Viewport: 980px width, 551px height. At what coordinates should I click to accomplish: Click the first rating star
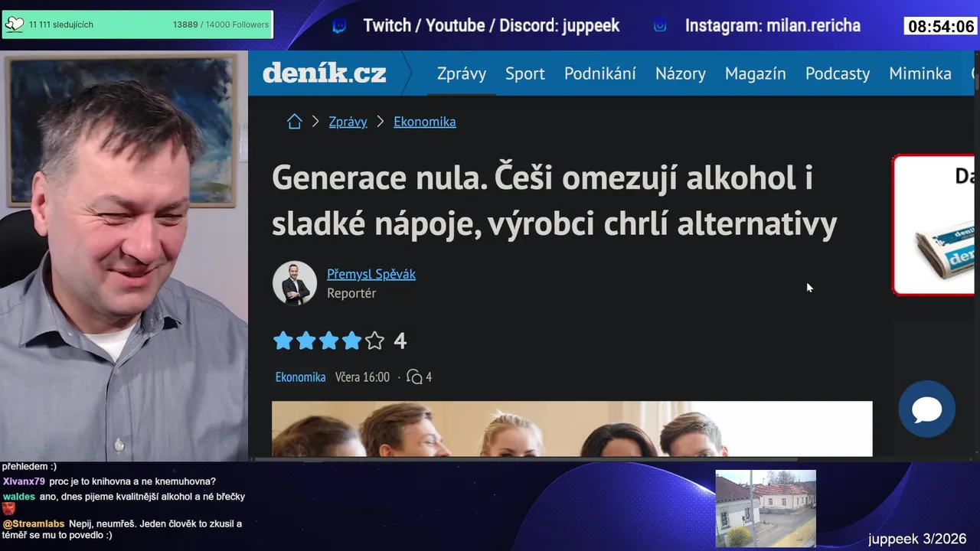(x=283, y=341)
